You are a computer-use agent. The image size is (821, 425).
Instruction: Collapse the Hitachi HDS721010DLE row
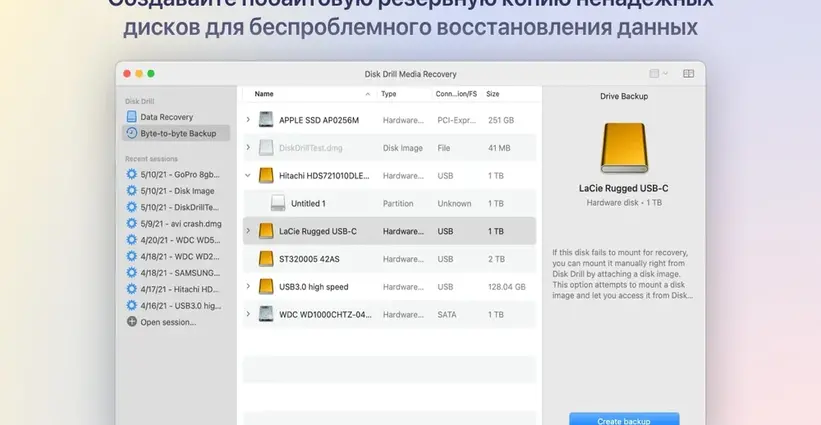248,175
